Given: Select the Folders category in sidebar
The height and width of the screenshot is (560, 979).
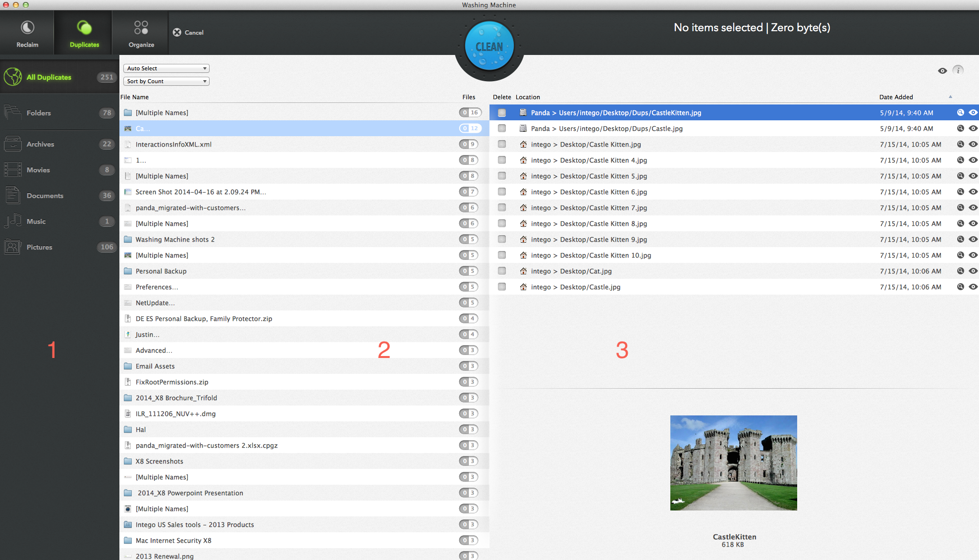Looking at the screenshot, I should click(x=59, y=113).
